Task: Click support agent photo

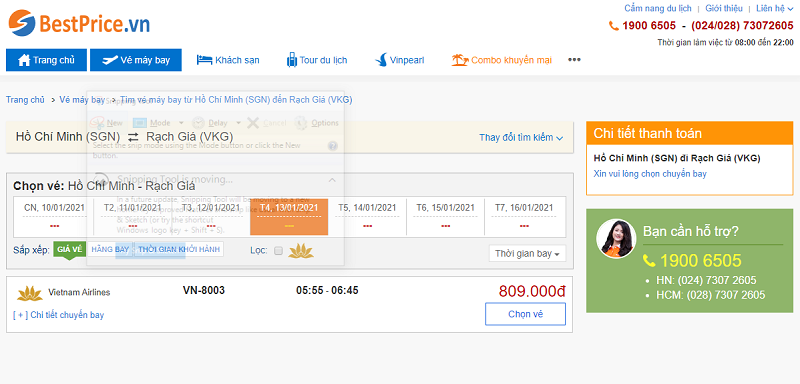Action: click(x=616, y=239)
